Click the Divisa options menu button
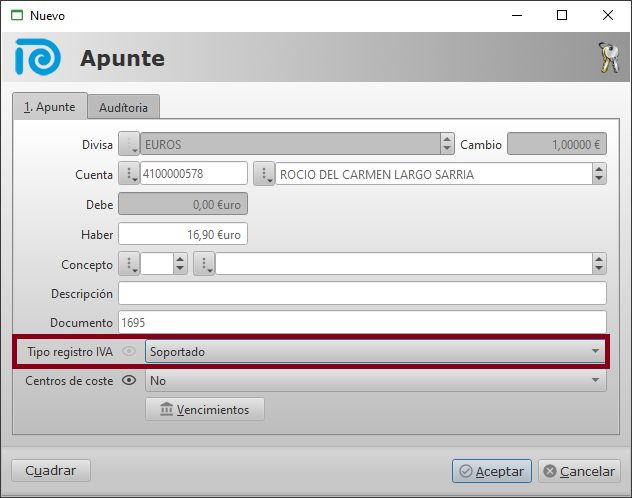The image size is (632, 498). point(130,144)
